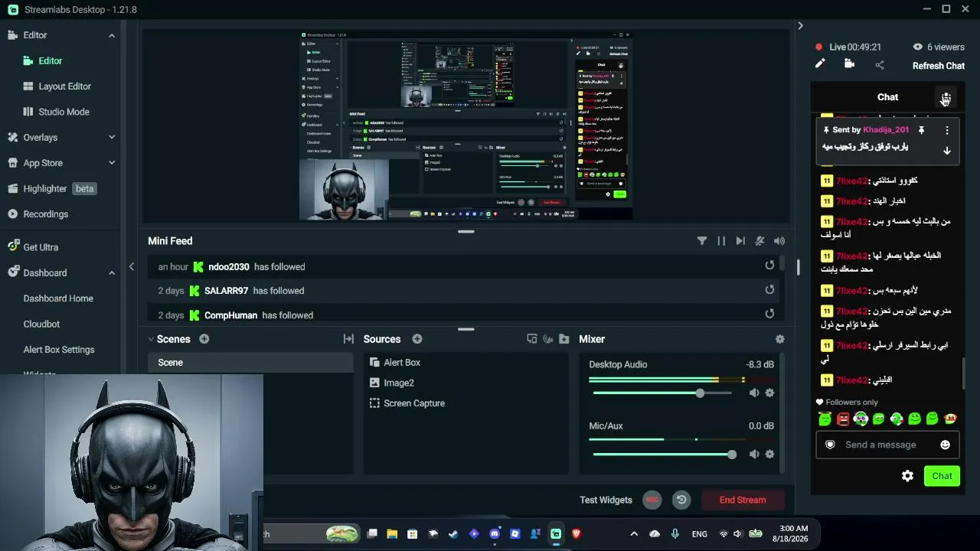Toggle the replay buffer button
Image resolution: width=980 pixels, height=551 pixels.
[681, 500]
